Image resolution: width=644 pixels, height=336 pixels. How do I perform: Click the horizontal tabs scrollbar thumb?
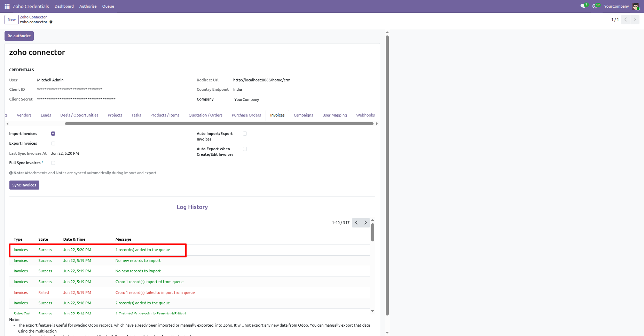click(x=219, y=123)
